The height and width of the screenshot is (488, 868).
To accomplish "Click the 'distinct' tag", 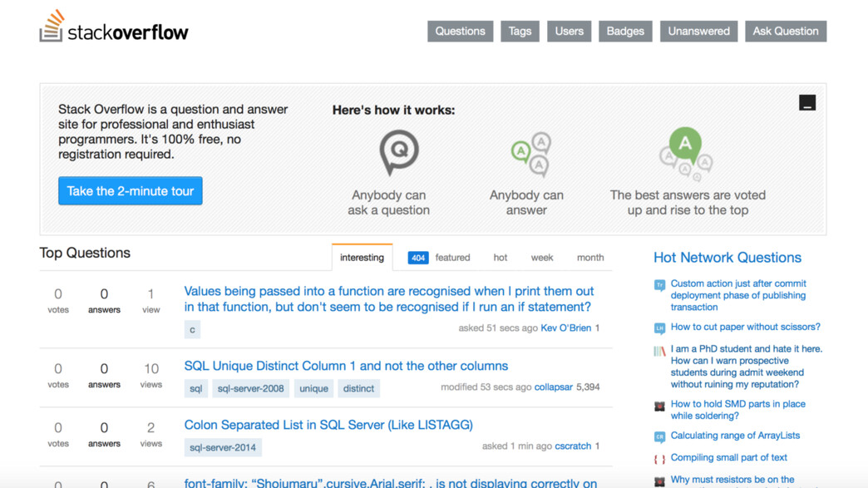I will click(358, 388).
